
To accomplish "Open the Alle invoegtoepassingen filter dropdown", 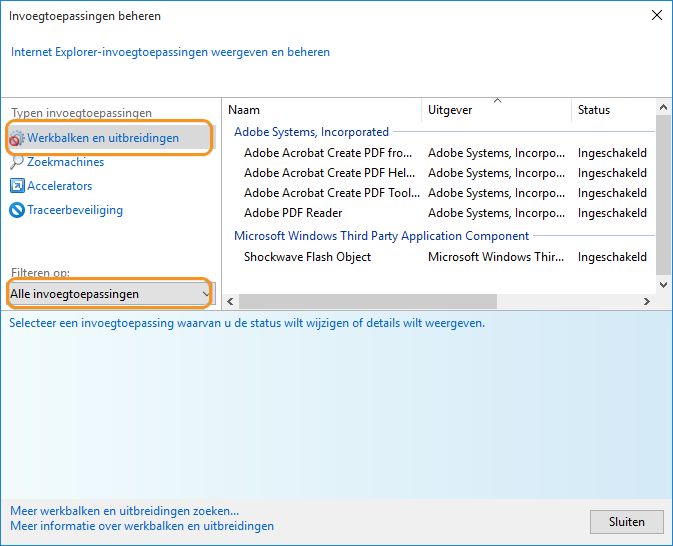I will [x=110, y=294].
